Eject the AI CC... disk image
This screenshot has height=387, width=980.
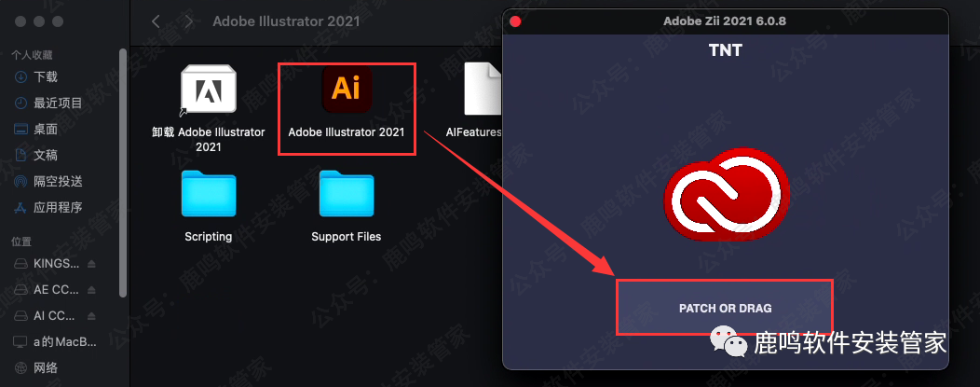coord(92,315)
